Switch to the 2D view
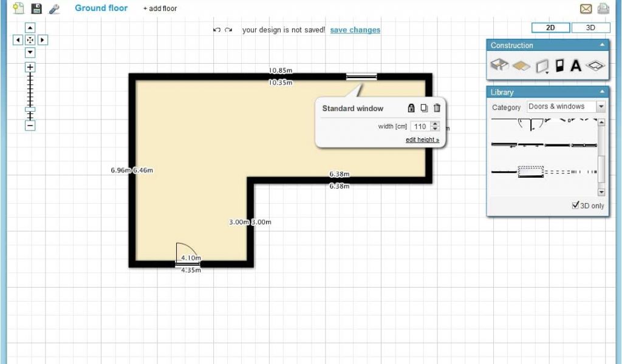 tap(551, 28)
